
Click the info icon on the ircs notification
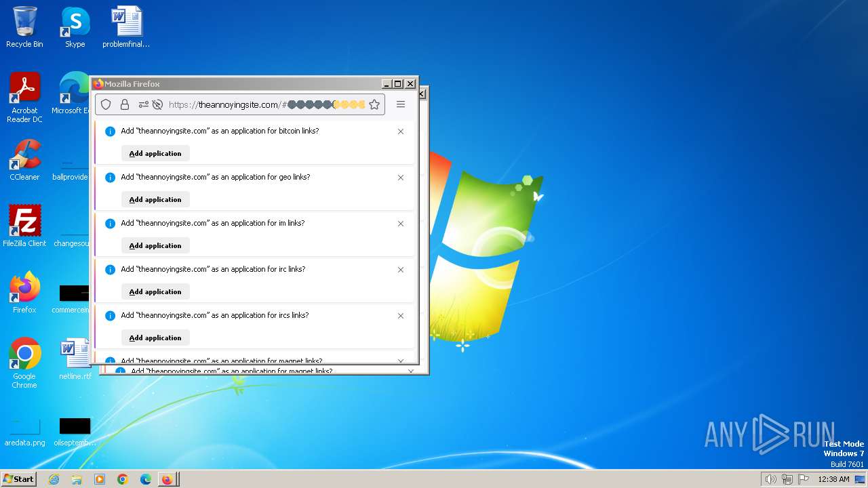point(110,316)
